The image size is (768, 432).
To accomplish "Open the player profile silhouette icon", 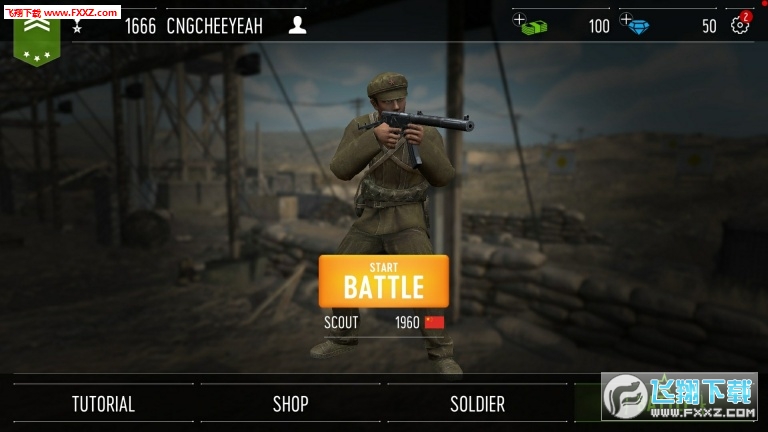I will point(297,25).
